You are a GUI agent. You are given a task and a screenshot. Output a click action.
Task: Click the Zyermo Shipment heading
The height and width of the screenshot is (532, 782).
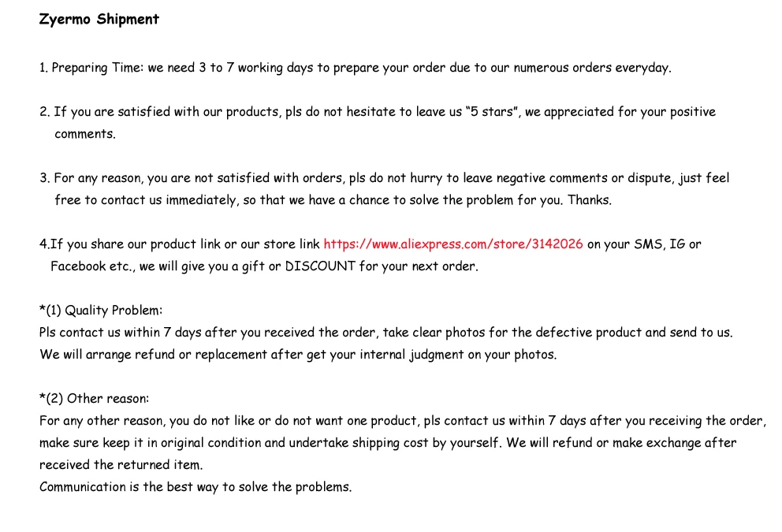pyautogui.click(x=99, y=20)
